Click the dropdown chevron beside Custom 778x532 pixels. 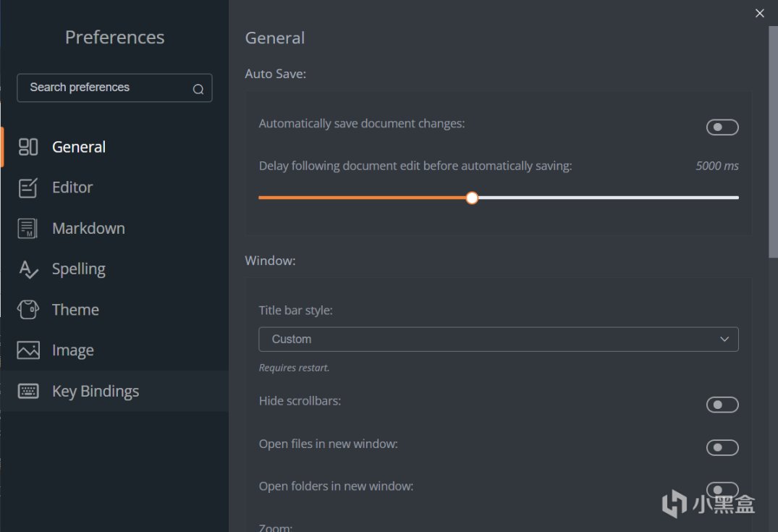(724, 339)
